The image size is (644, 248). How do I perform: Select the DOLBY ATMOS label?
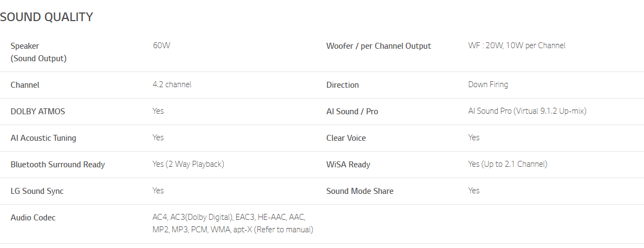[38, 111]
